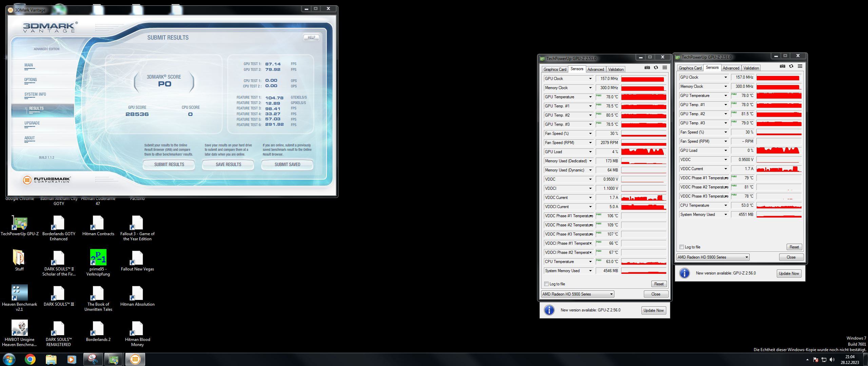
Task: Expand Fan Speed (RPM) dropdown in left GPU-Z
Action: click(590, 143)
